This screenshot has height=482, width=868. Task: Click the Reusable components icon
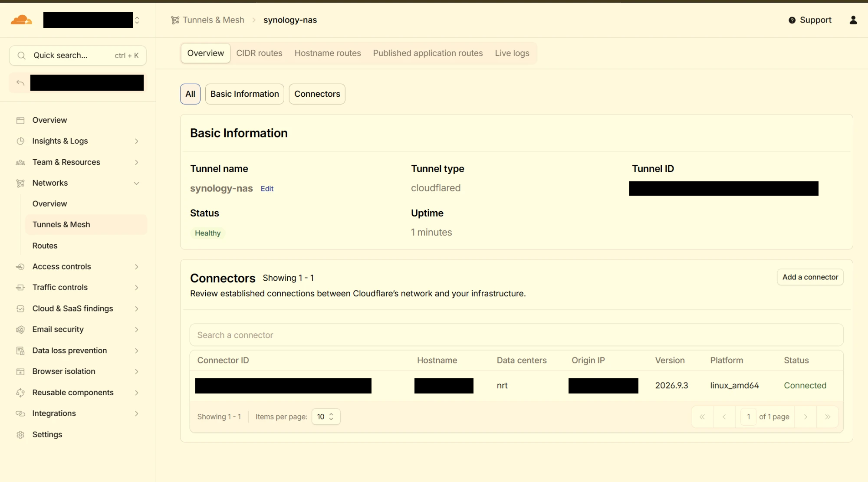(20, 393)
